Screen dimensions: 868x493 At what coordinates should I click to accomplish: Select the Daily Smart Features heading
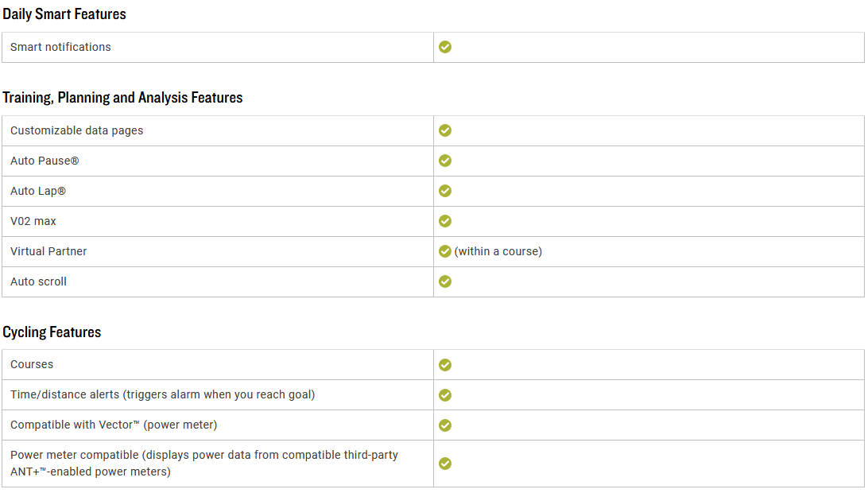(64, 14)
